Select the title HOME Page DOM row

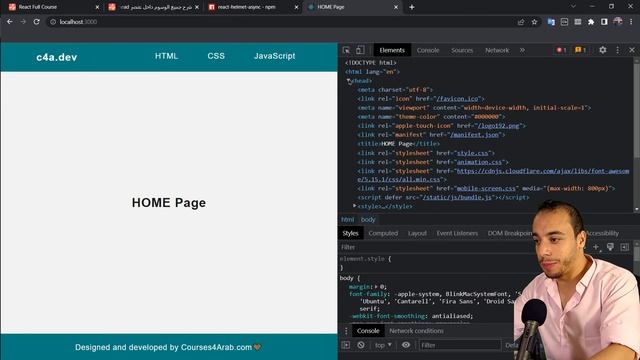(398, 144)
